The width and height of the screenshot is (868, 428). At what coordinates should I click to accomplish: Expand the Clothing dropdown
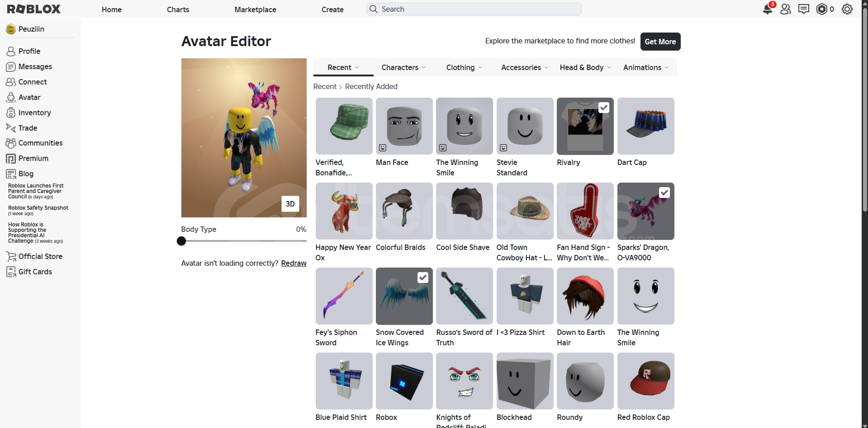(464, 67)
